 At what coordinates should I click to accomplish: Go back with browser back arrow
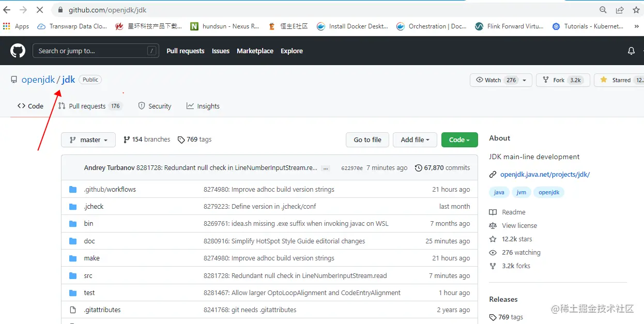tap(7, 10)
